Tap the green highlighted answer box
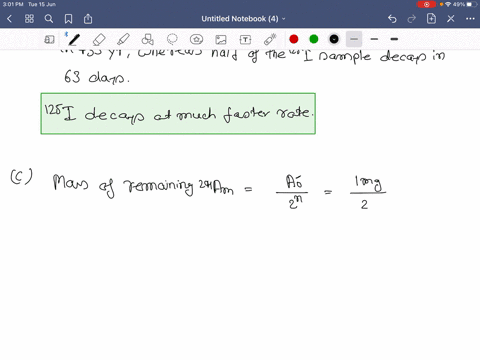Screen dimensions: 480x360 [x=178, y=114]
